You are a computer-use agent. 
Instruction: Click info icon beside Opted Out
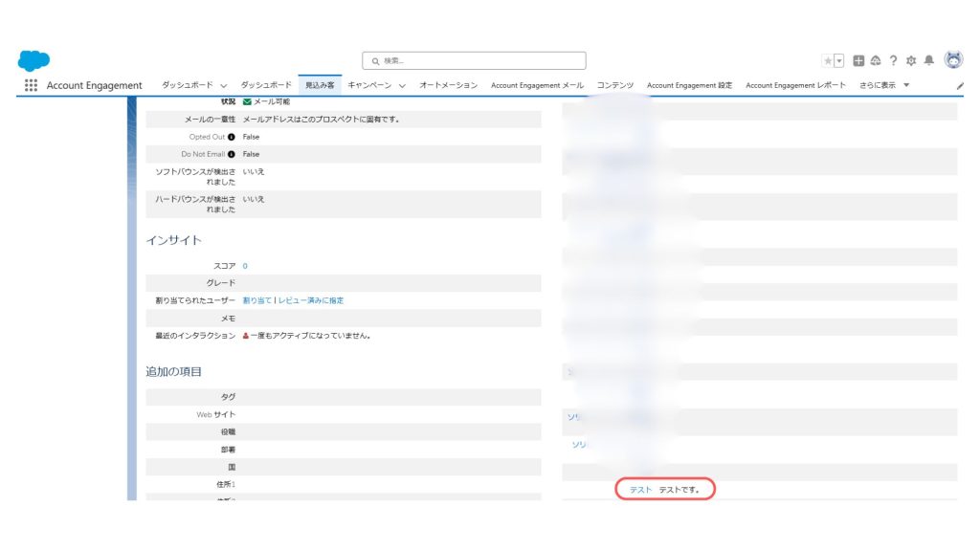(232, 137)
